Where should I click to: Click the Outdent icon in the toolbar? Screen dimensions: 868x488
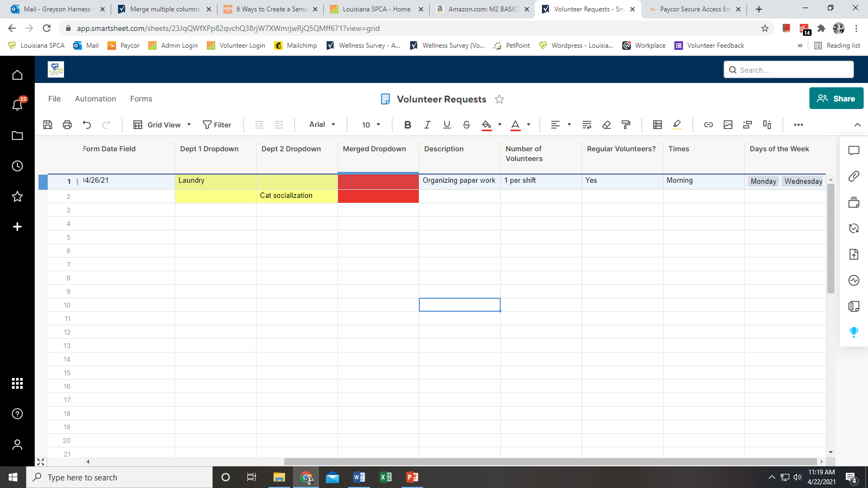pos(259,125)
